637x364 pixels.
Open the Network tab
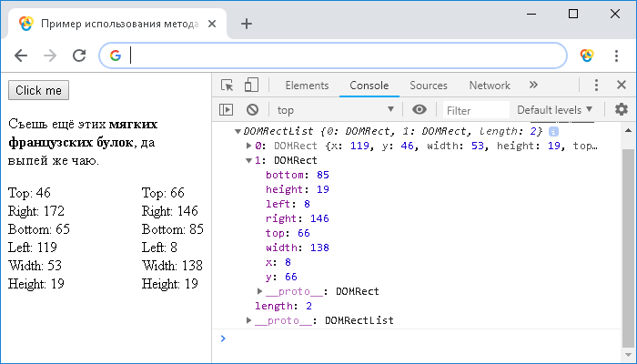pyautogui.click(x=490, y=86)
